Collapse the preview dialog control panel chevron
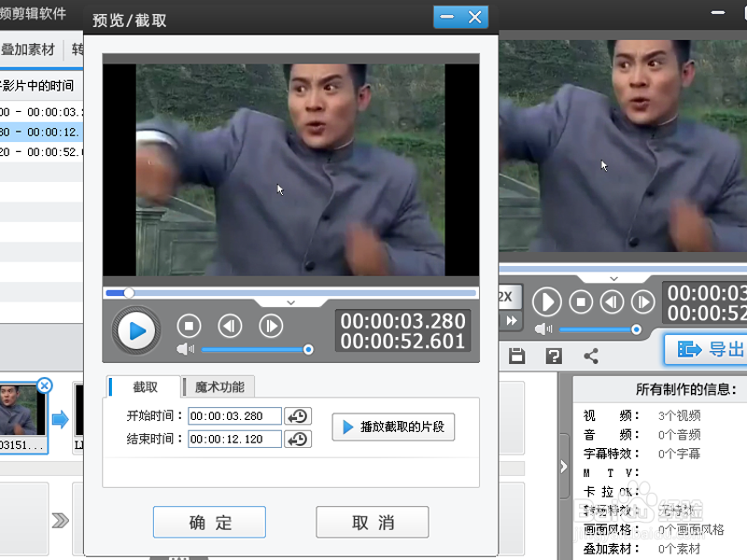The height and width of the screenshot is (560, 747). pos(290,302)
